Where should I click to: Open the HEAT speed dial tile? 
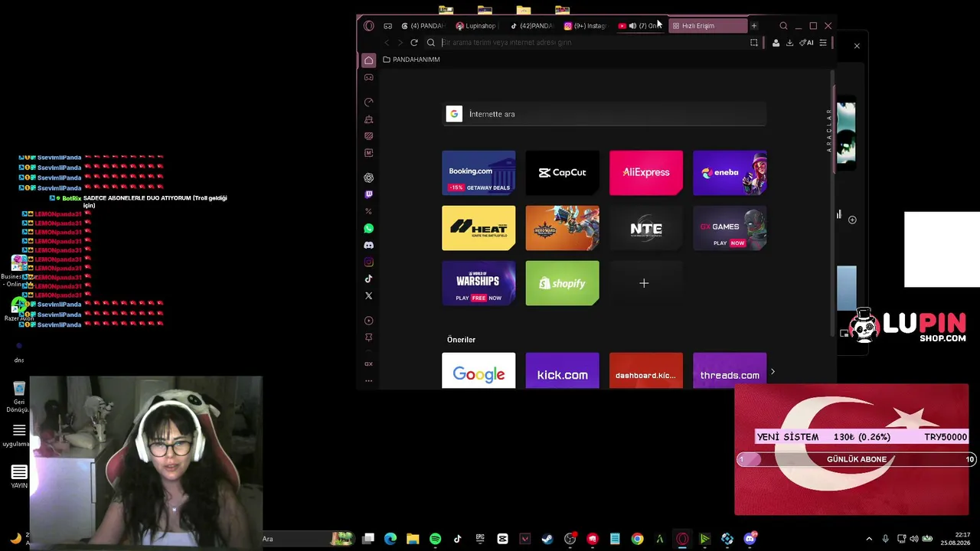(479, 228)
